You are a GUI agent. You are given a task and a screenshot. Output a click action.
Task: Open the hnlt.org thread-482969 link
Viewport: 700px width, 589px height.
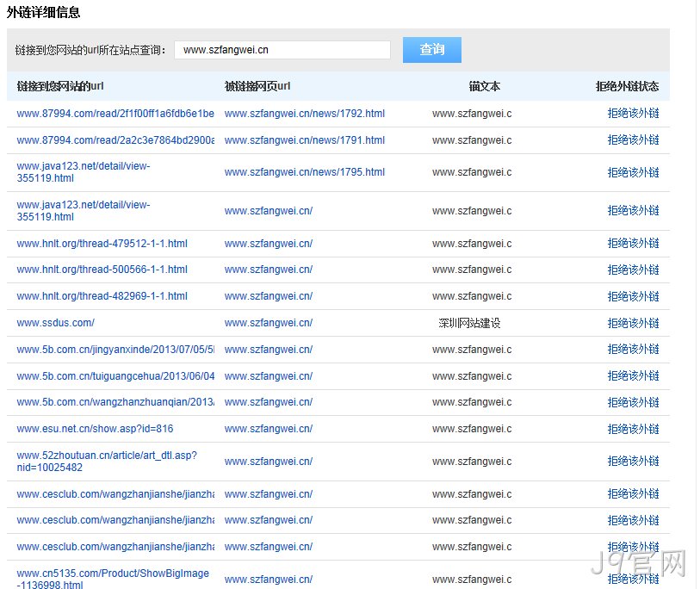(102, 296)
